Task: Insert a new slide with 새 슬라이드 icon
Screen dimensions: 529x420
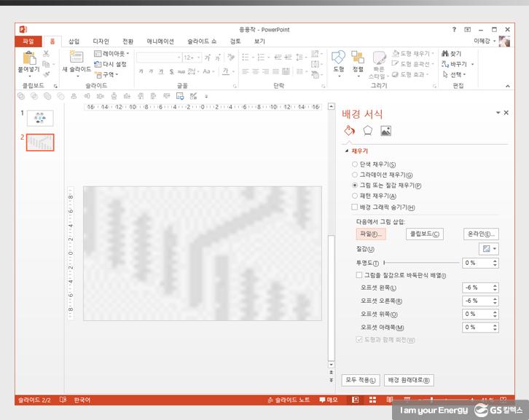Action: pos(76,58)
